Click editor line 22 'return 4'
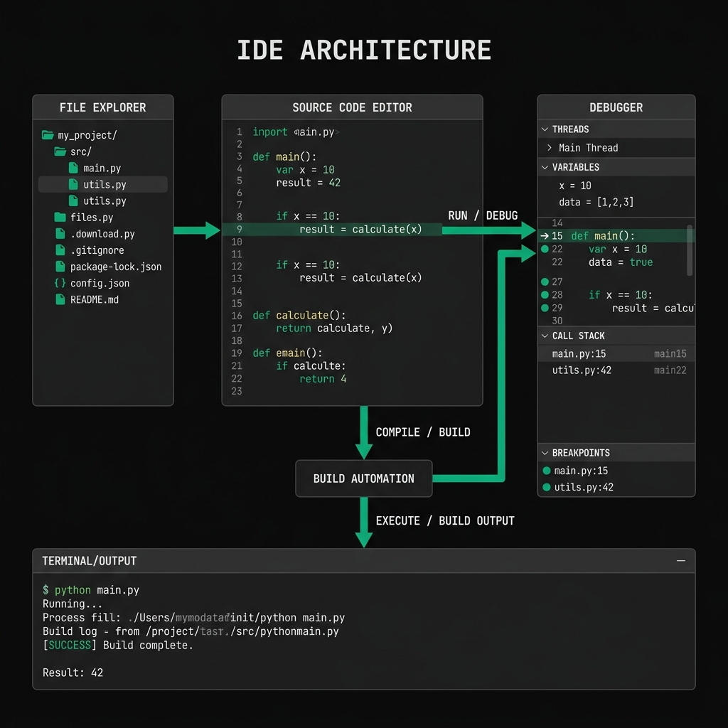Image resolution: width=728 pixels, height=728 pixels. [x=323, y=379]
